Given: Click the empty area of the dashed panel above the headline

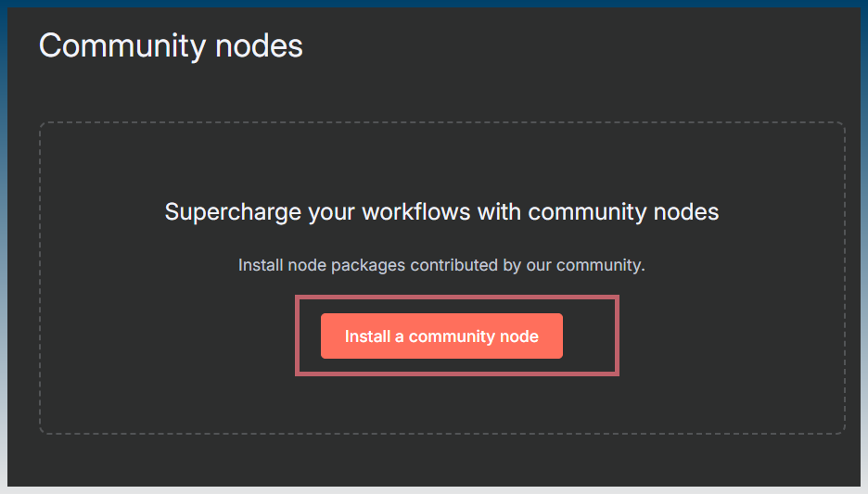Looking at the screenshot, I should [441, 160].
